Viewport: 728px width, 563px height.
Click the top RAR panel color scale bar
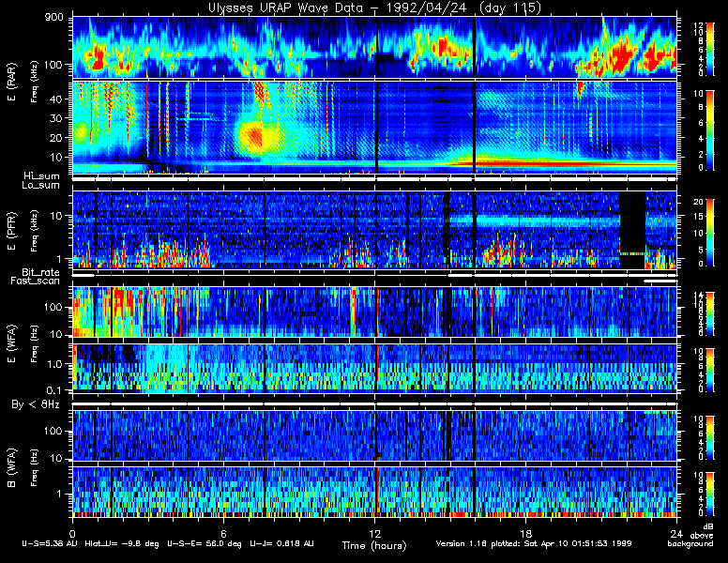pos(710,48)
